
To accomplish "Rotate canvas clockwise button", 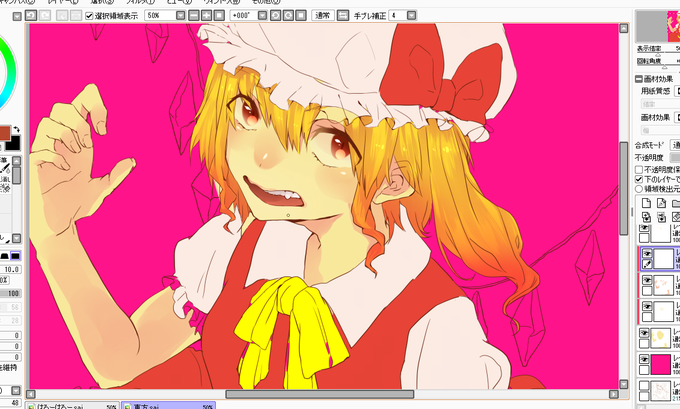I will 288,16.
